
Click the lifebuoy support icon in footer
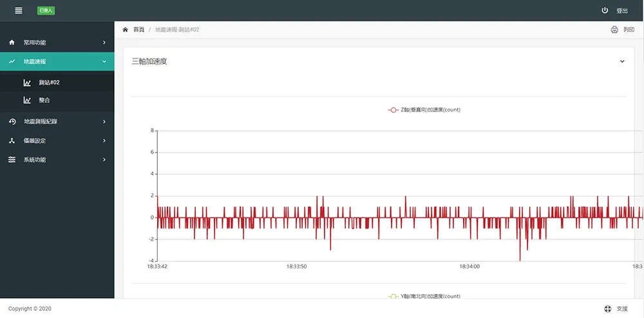click(x=607, y=308)
